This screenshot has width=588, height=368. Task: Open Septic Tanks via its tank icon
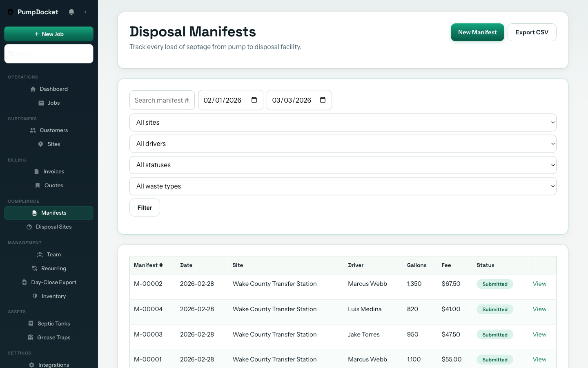(x=31, y=323)
